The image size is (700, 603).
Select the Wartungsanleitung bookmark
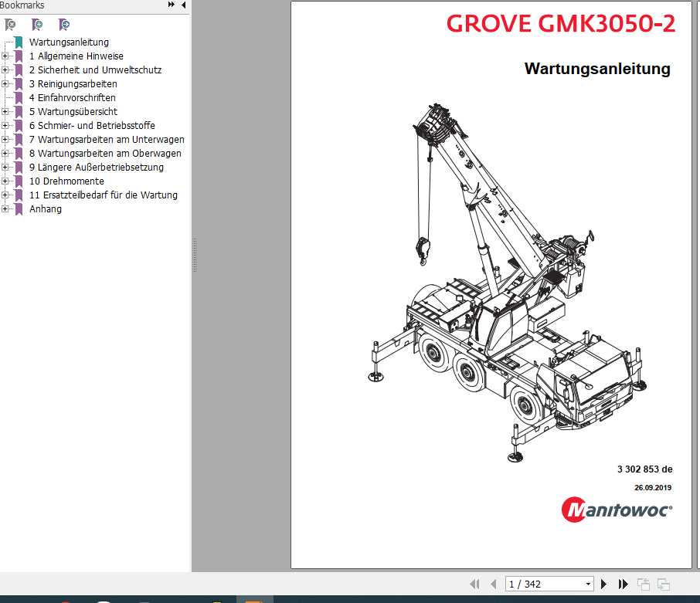click(69, 42)
